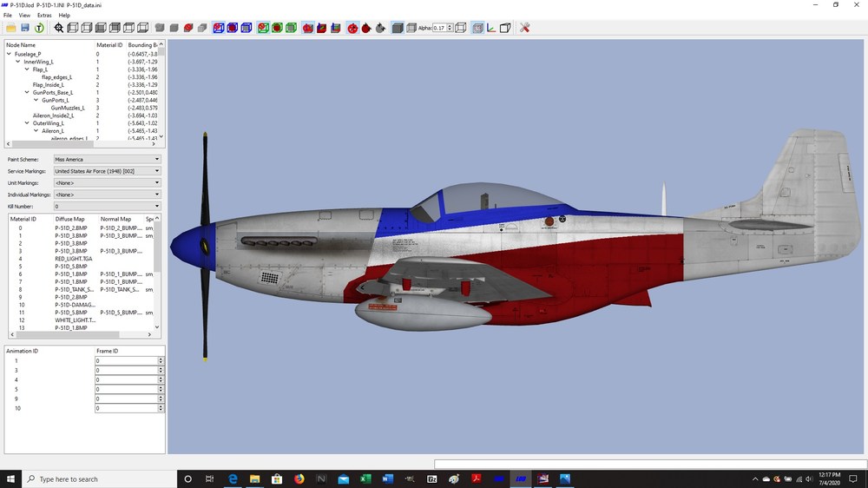Open Firefox from the taskbar
The height and width of the screenshot is (488, 868).
pos(299,479)
